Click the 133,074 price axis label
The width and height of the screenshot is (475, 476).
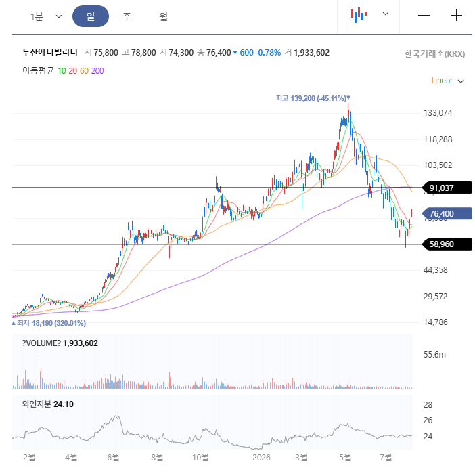[438, 113]
